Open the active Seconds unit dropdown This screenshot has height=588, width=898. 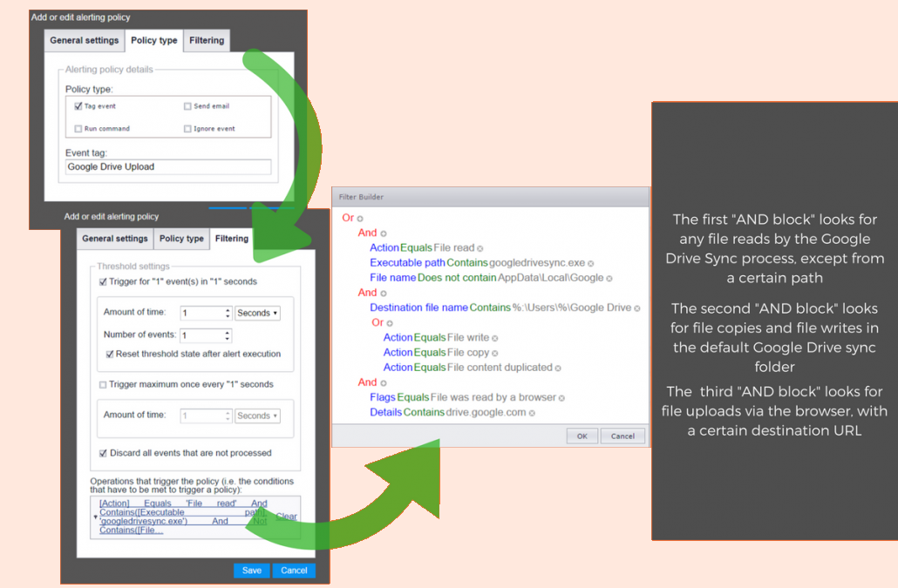tap(258, 313)
